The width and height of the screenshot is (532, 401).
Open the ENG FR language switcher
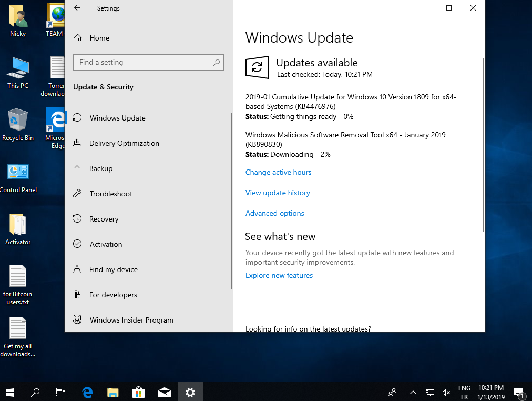(x=464, y=393)
